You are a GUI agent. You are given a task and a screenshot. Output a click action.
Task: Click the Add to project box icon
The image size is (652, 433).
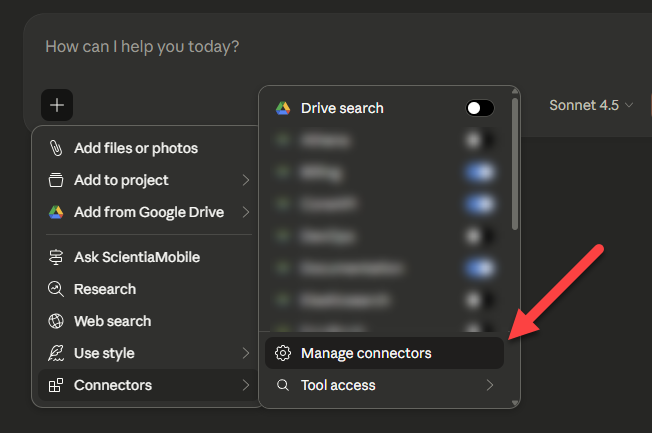56,180
